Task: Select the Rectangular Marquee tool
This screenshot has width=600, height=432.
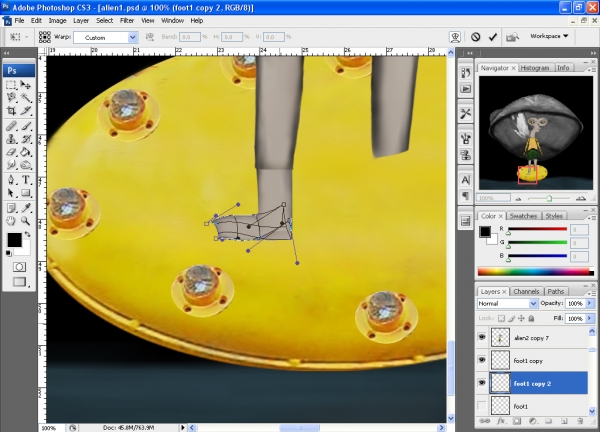Action: [x=11, y=85]
